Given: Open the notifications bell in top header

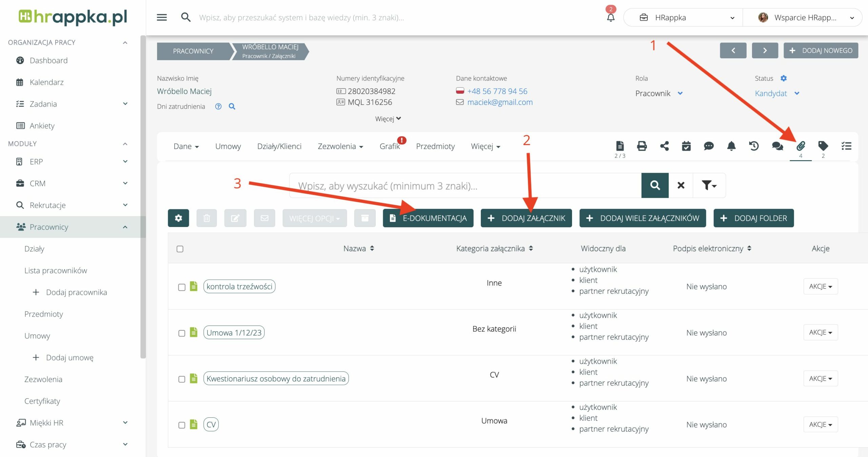Looking at the screenshot, I should coord(610,17).
